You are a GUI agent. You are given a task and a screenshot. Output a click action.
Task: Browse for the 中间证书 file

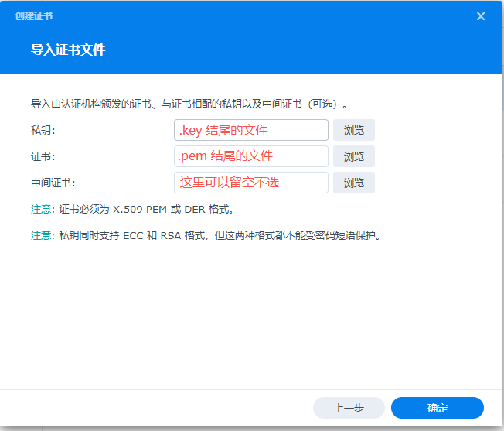[x=353, y=183]
